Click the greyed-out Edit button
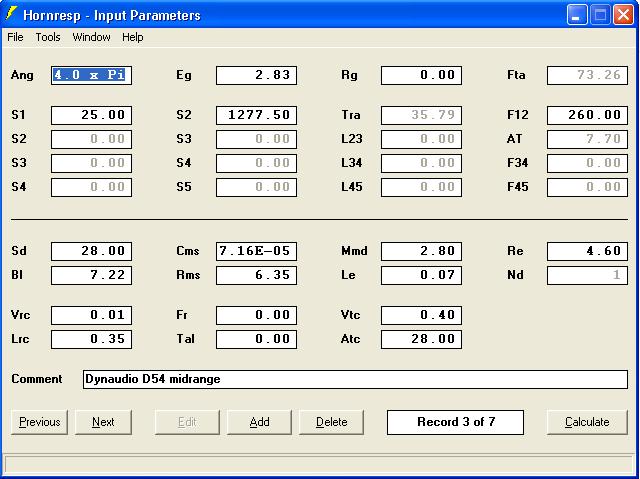 point(187,422)
